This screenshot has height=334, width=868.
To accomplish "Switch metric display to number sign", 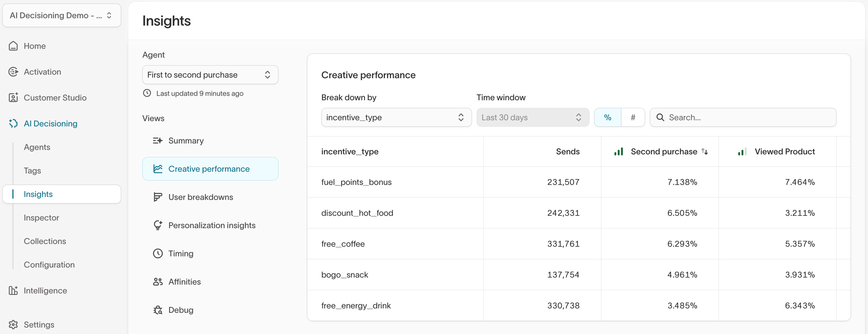I will pyautogui.click(x=633, y=117).
